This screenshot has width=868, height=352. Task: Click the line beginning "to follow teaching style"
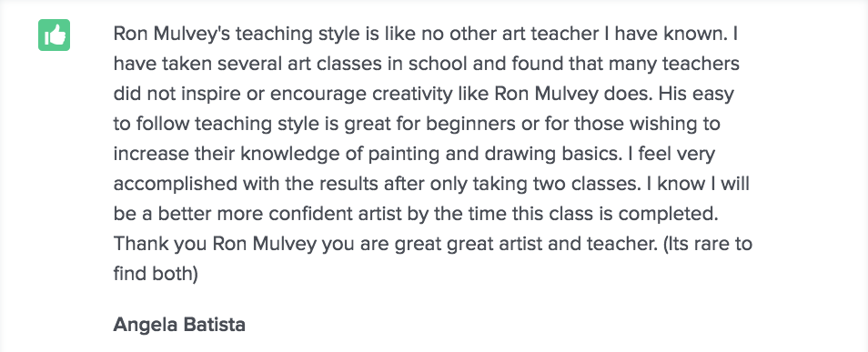tap(417, 124)
